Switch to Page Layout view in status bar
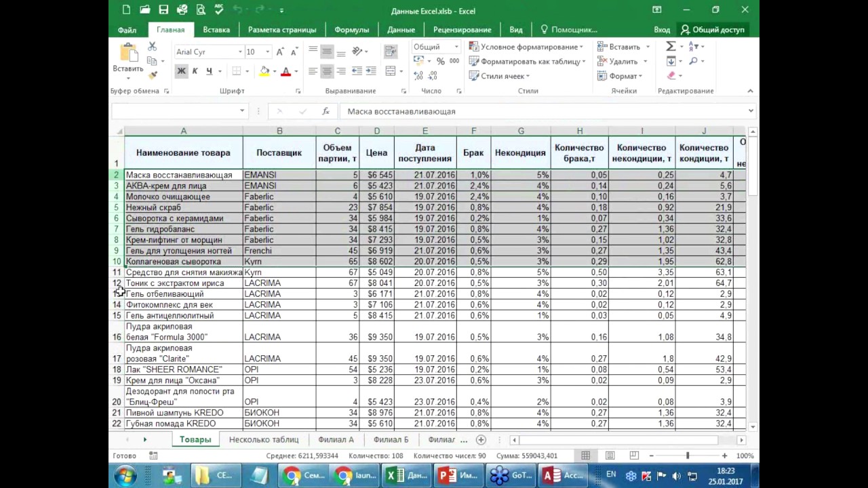 (610, 456)
